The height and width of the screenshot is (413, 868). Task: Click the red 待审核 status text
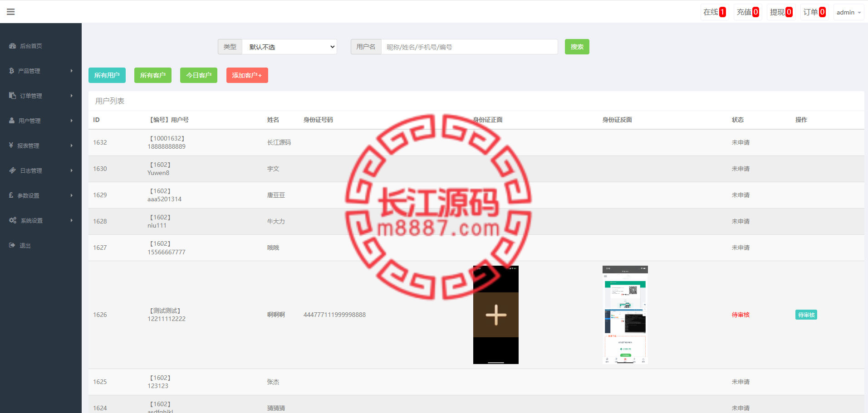[x=741, y=315]
